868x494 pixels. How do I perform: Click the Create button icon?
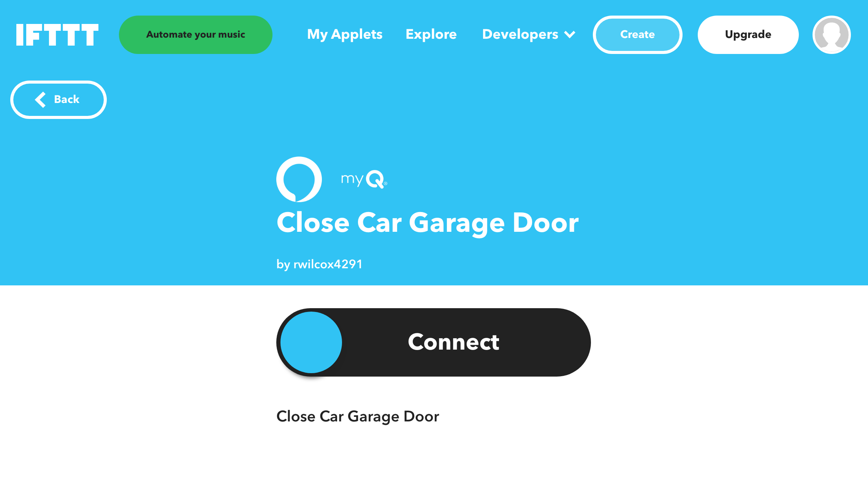(x=637, y=34)
